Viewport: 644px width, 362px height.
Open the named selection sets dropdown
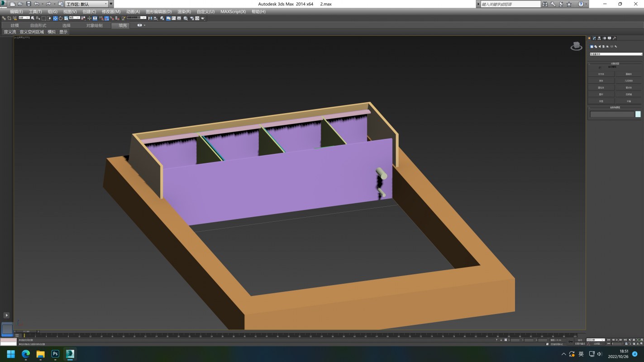click(x=136, y=18)
